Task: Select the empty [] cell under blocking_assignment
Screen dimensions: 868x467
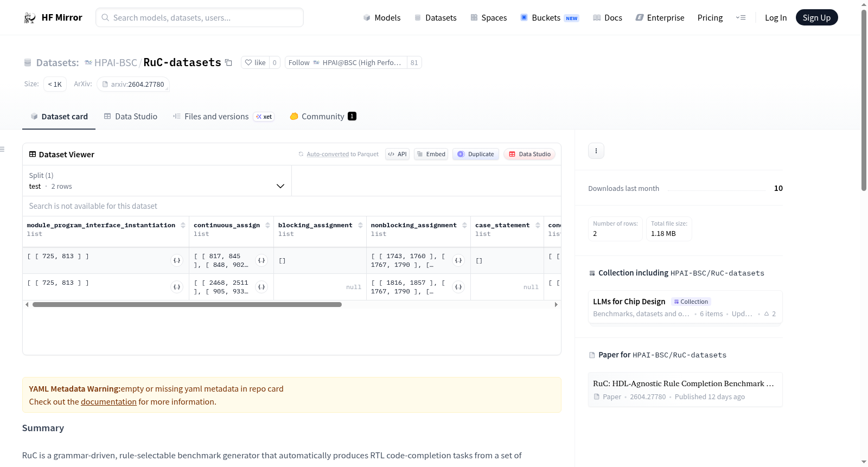Action: tap(320, 260)
